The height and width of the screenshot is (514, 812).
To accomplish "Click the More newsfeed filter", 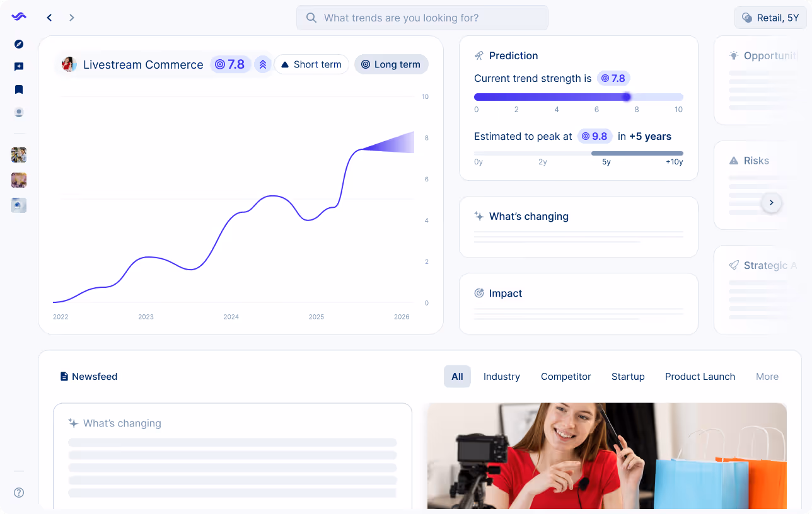I will [x=767, y=376].
